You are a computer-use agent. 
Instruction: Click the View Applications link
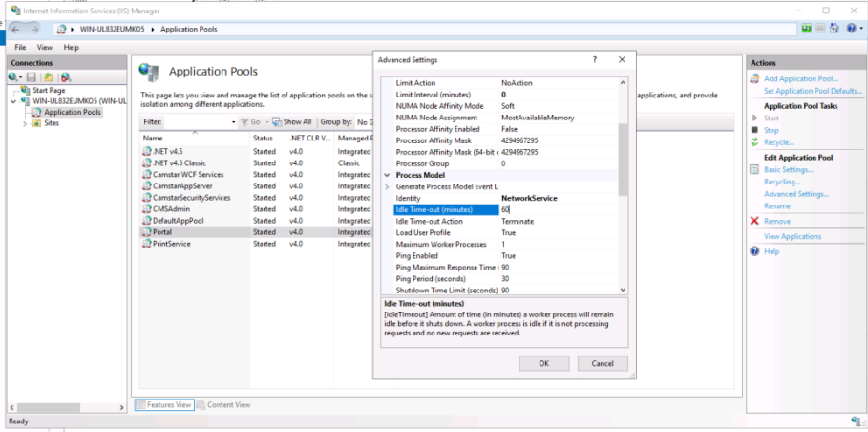pos(793,236)
